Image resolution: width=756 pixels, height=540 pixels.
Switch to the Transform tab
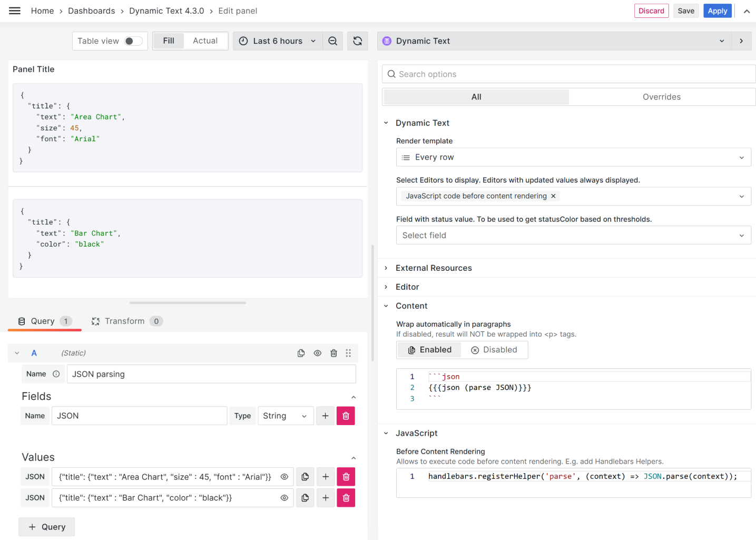click(125, 321)
